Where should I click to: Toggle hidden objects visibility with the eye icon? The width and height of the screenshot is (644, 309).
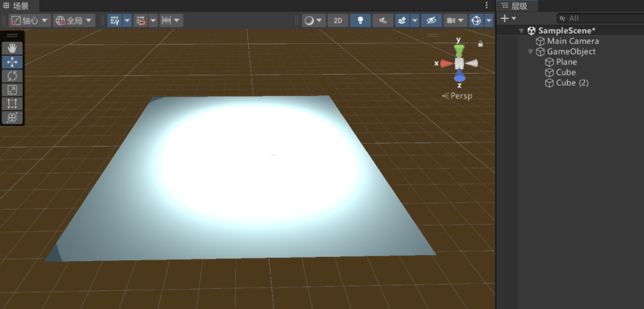(431, 21)
